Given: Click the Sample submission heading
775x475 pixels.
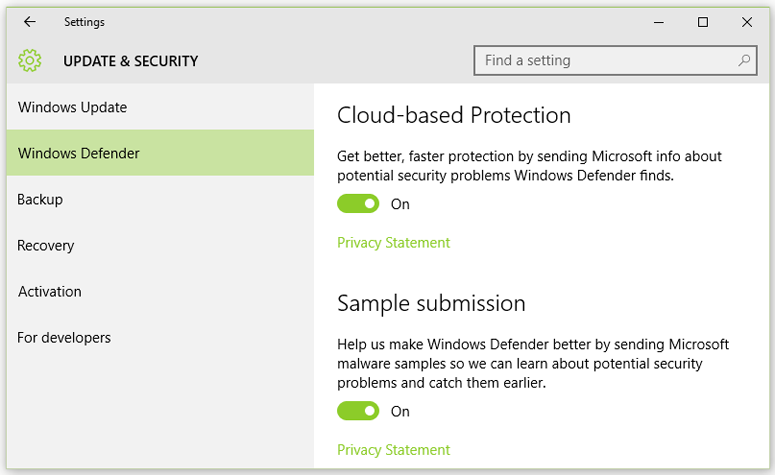Looking at the screenshot, I should tap(431, 303).
